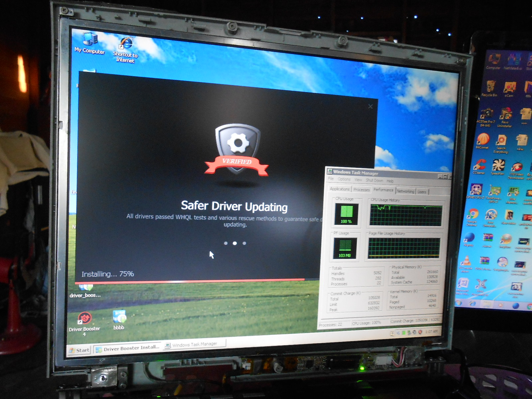Open the Options menu in Task Manager
Image resolution: width=532 pixels, height=399 pixels.
344,179
